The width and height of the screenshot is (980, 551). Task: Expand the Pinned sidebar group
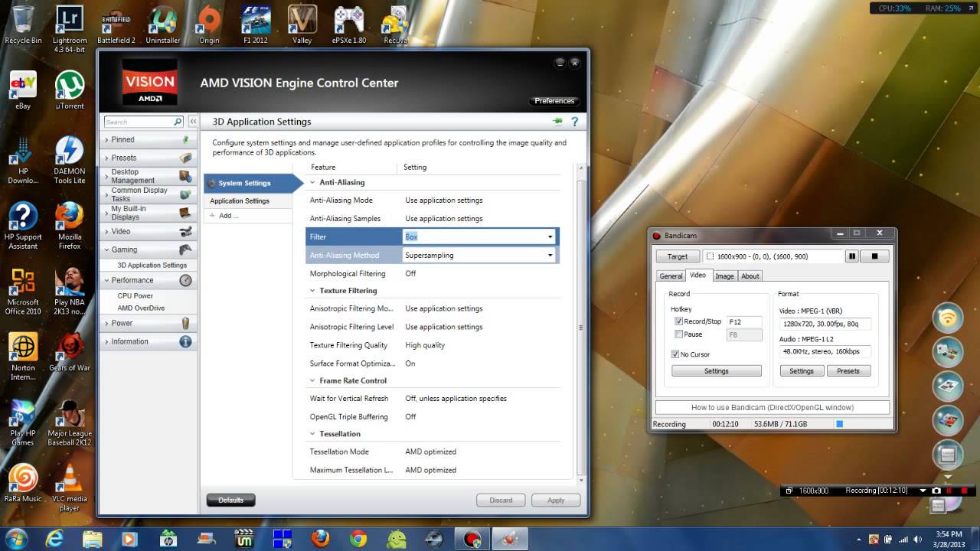click(x=149, y=140)
